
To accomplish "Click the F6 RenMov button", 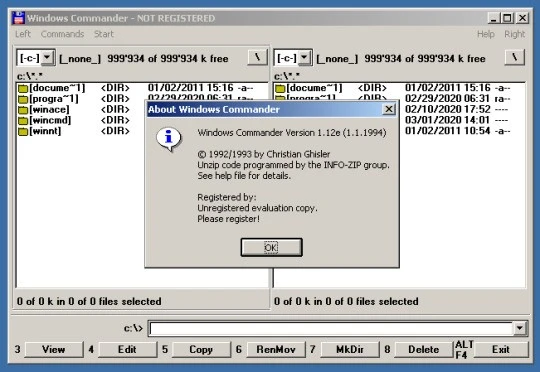I will pyautogui.click(x=276, y=350).
